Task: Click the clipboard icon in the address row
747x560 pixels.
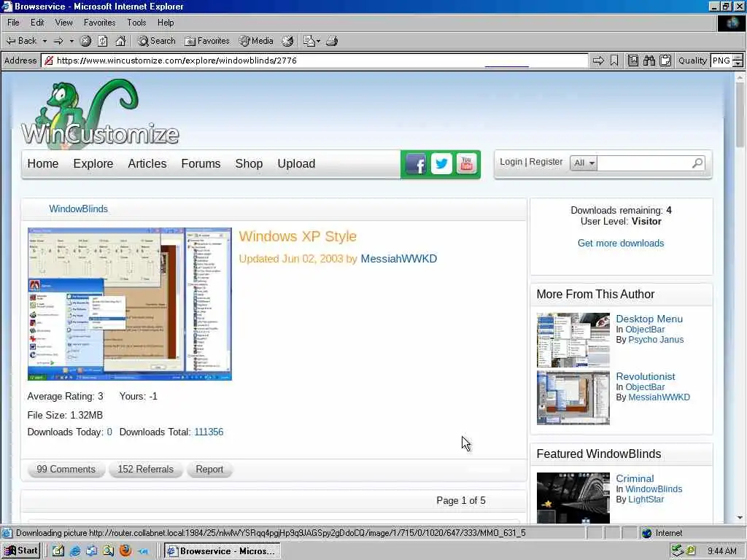Action: 665,61
